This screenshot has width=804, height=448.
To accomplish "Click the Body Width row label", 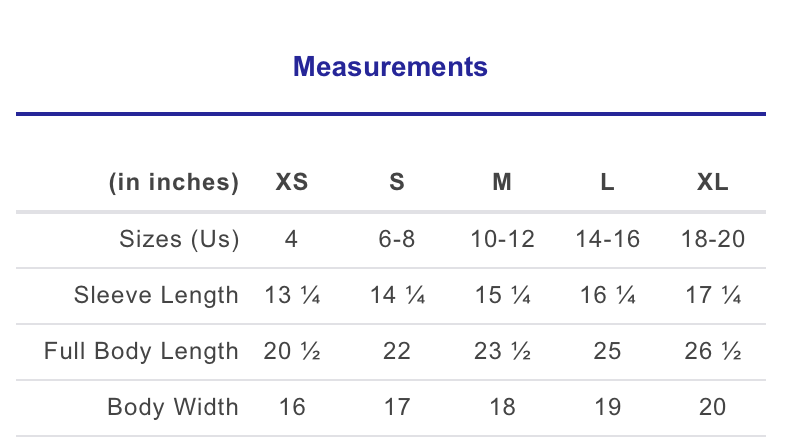I will (x=173, y=407).
